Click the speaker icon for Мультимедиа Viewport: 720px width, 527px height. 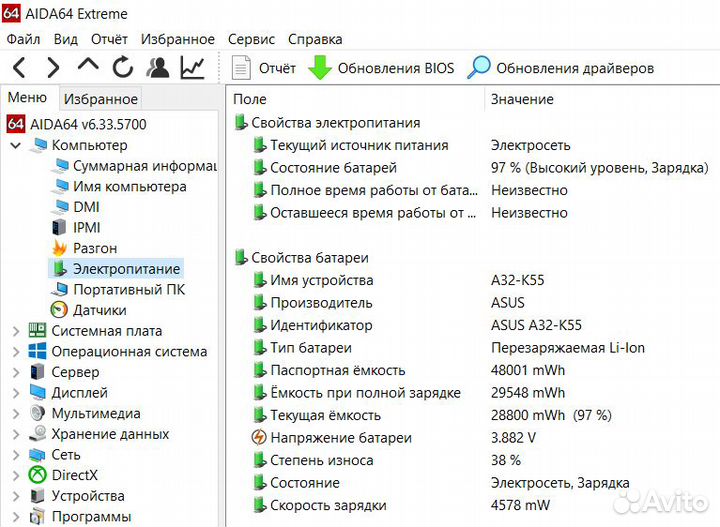[37, 413]
